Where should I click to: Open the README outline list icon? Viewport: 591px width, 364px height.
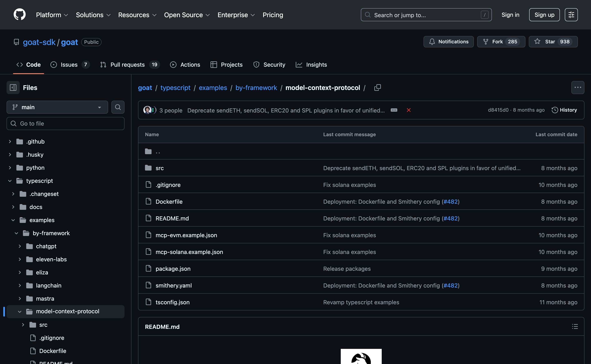tap(575, 327)
